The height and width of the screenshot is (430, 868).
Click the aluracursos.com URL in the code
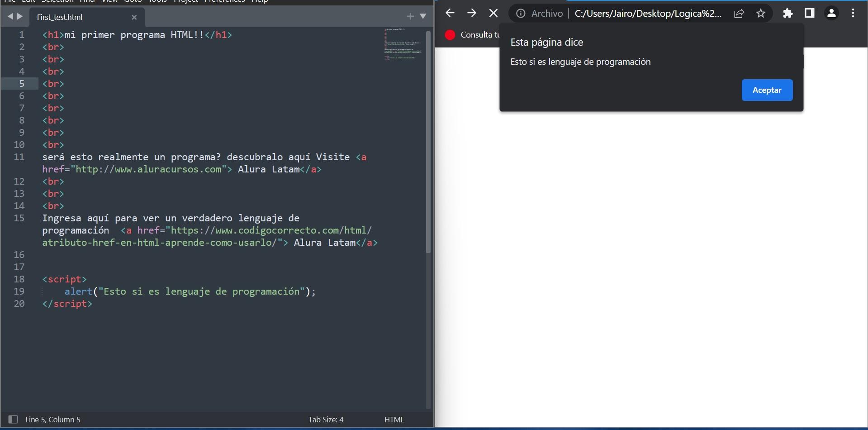pos(148,169)
